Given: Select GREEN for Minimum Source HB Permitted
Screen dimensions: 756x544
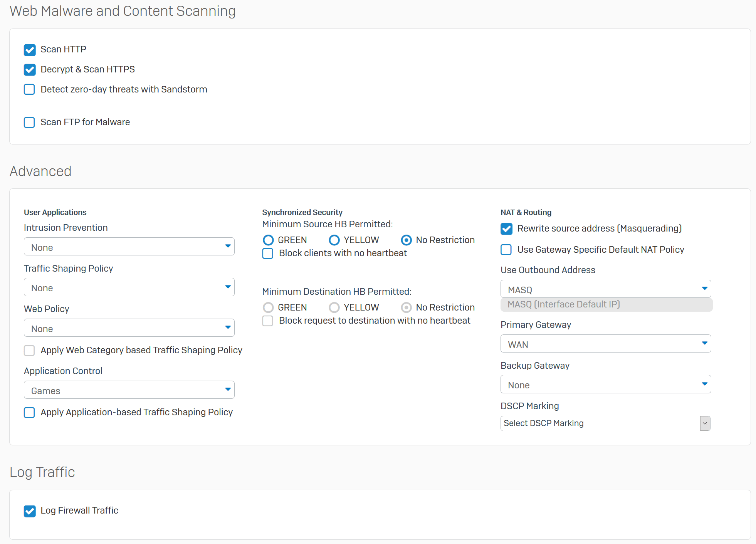Looking at the screenshot, I should click(268, 240).
